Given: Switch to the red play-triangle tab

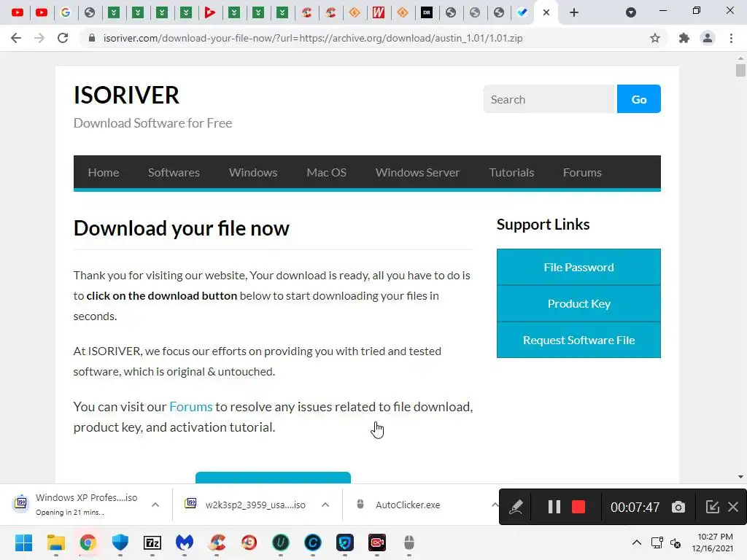Looking at the screenshot, I should 209,12.
